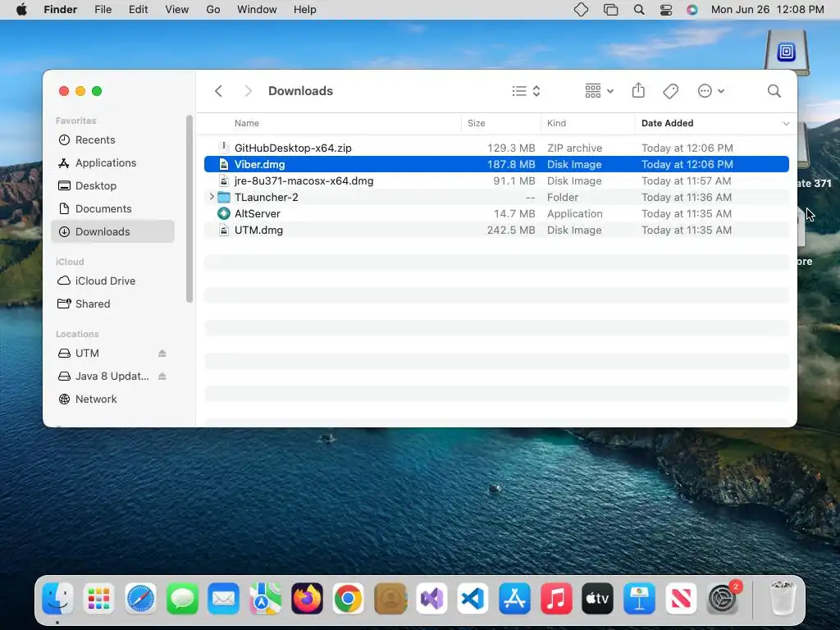Open the App Store from the Dock
This screenshot has width=840, height=630.
pos(515,598)
